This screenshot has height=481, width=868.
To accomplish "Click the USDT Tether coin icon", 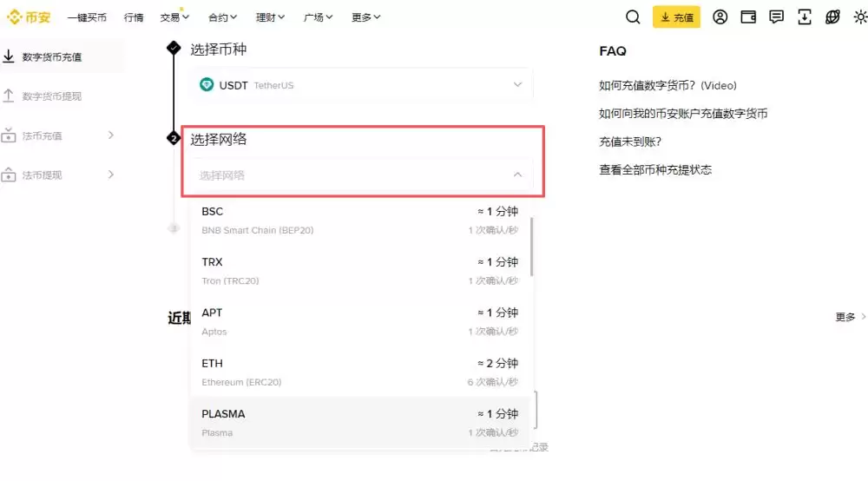I will pyautogui.click(x=207, y=85).
